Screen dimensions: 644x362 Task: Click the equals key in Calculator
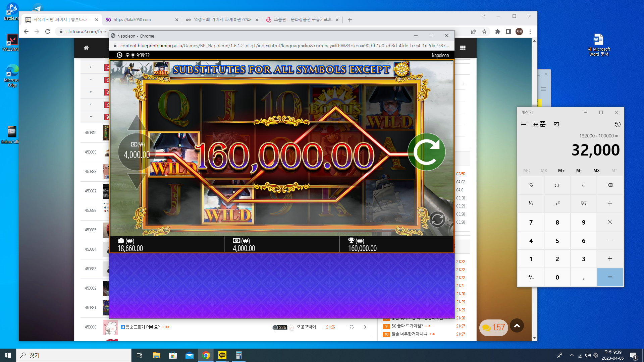pyautogui.click(x=610, y=277)
